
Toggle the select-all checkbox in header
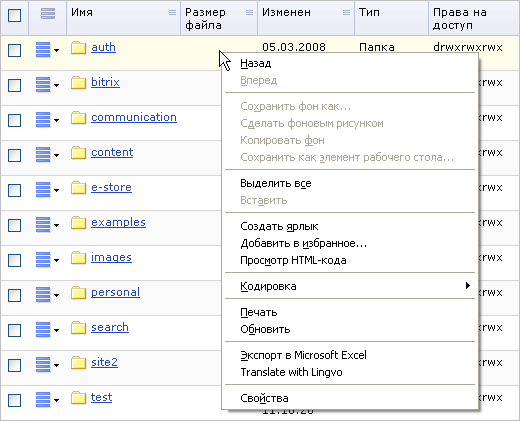[15, 15]
